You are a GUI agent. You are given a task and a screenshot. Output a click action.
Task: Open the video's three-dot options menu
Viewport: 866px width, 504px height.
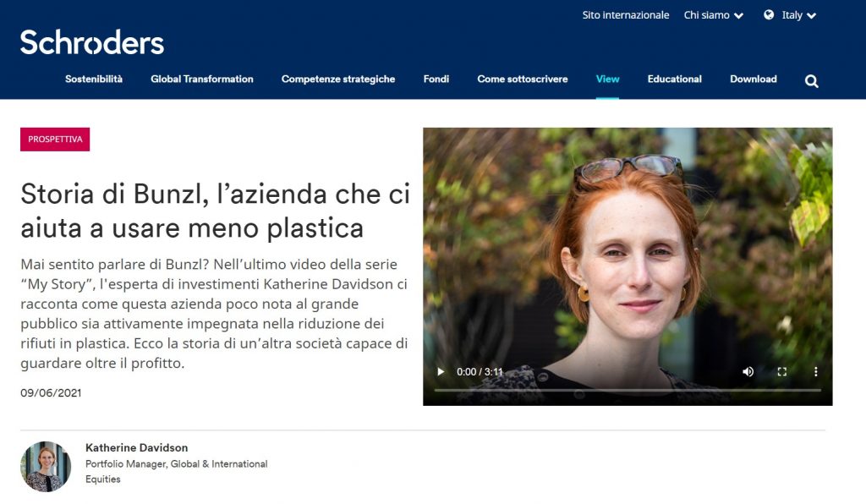pos(816,371)
